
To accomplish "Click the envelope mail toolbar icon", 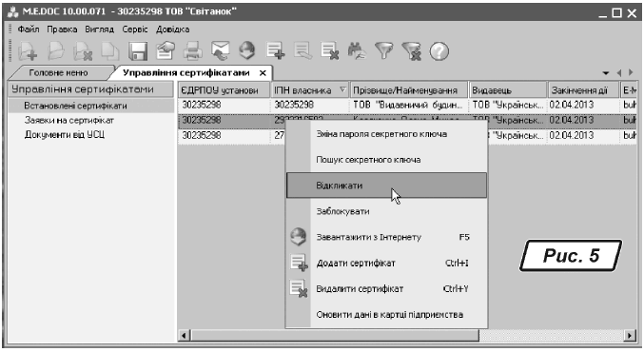I will tap(220, 50).
